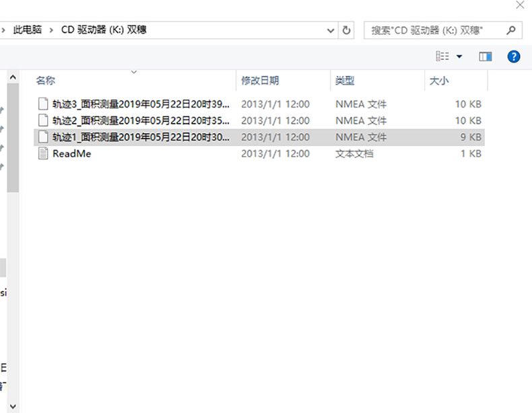Click the search magnifier icon

511,30
